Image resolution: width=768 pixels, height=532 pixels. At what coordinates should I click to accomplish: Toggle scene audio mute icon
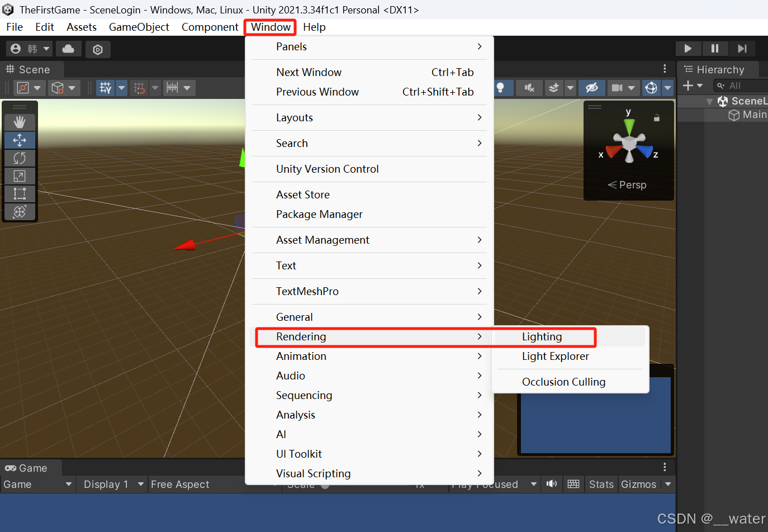[x=529, y=88]
